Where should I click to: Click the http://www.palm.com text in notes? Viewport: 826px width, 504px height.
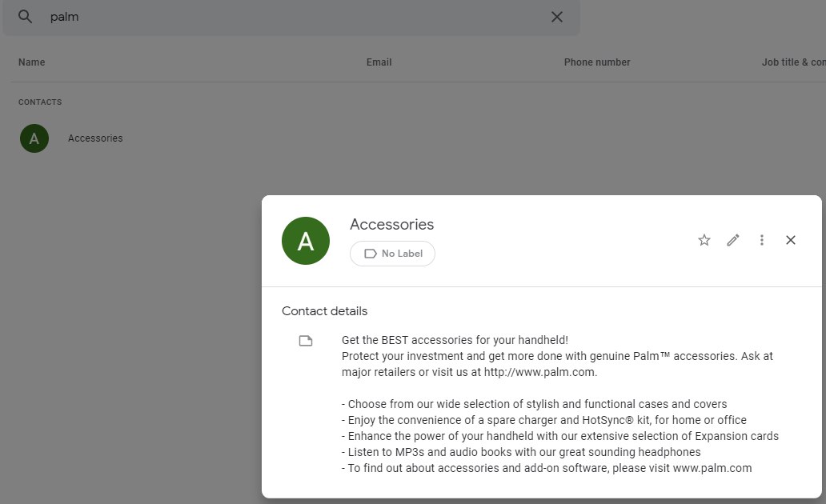(x=540, y=372)
